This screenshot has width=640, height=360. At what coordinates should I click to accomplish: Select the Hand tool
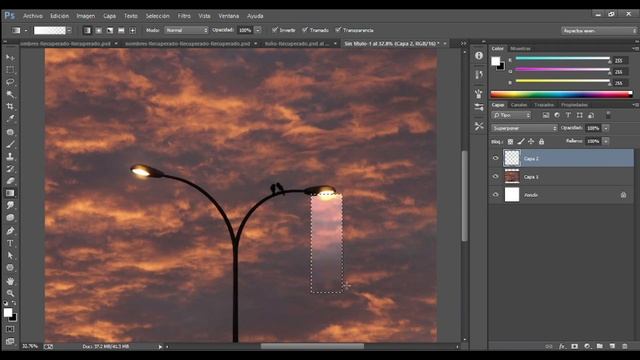[10, 281]
